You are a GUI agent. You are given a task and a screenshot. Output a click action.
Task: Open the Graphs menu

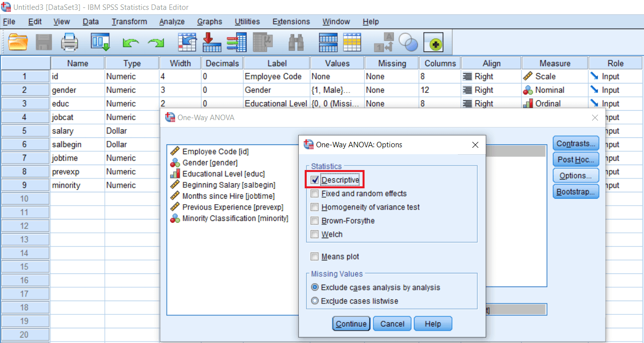[209, 21]
